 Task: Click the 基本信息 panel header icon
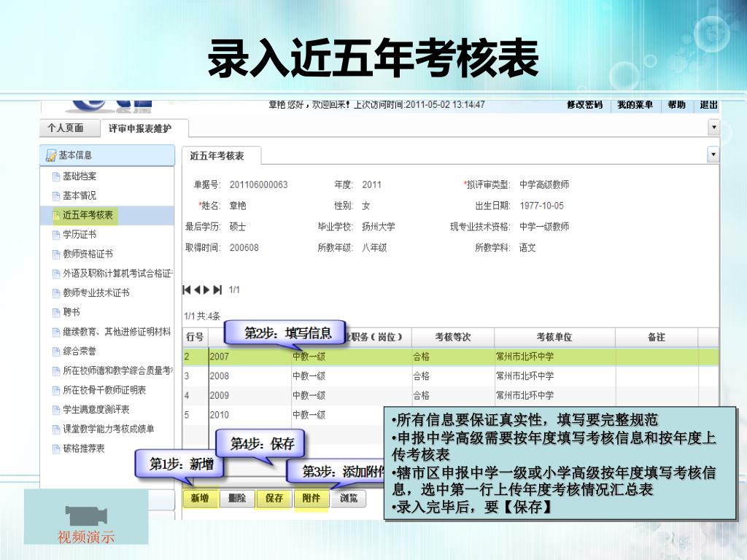(x=50, y=155)
